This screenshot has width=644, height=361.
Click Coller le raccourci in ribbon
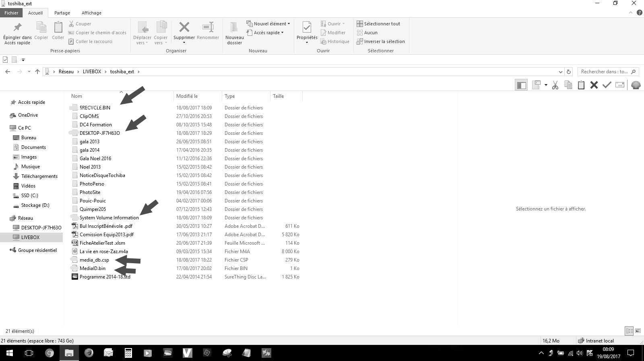click(90, 41)
